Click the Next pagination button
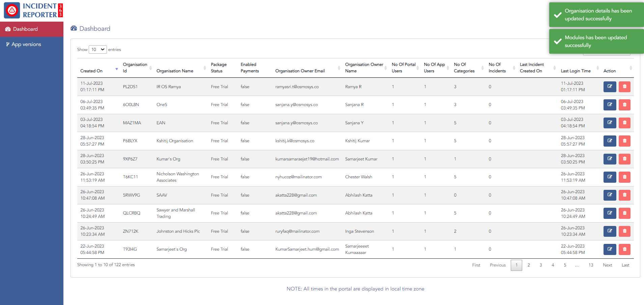Viewport: 644px width, 305px height. [607, 265]
